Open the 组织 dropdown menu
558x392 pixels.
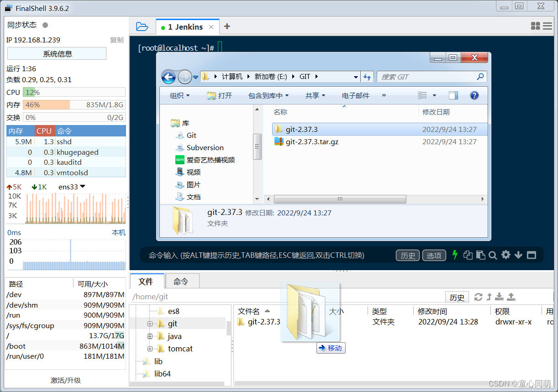179,95
